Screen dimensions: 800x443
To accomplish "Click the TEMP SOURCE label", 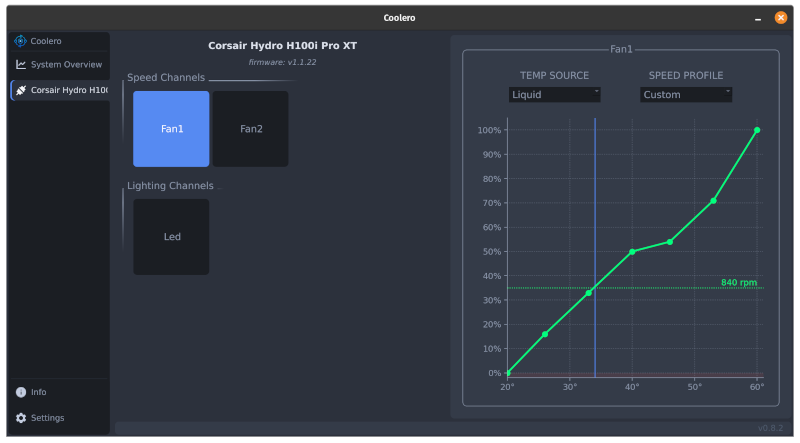I will pos(554,76).
